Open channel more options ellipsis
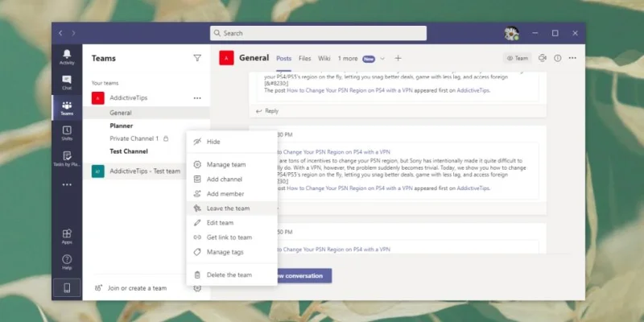This screenshot has height=322, width=644. 572,58
